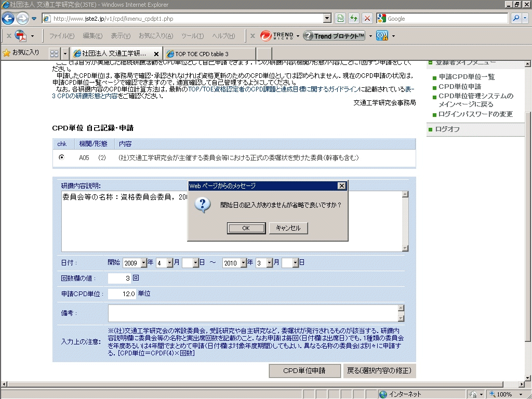
Task: Click OK in the message dialog
Action: [x=246, y=228]
